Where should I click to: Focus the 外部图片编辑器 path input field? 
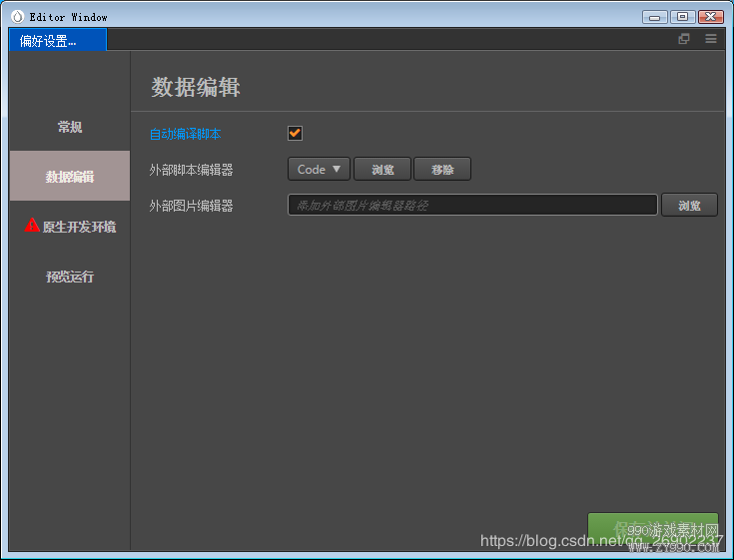click(x=472, y=205)
